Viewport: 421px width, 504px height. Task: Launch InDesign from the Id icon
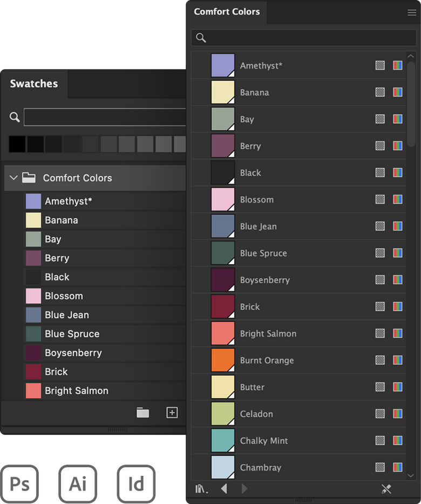tap(136, 483)
